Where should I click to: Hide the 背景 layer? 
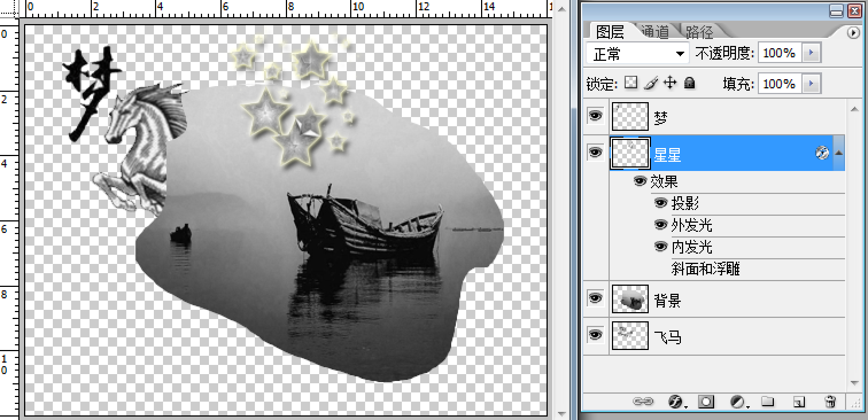click(595, 299)
